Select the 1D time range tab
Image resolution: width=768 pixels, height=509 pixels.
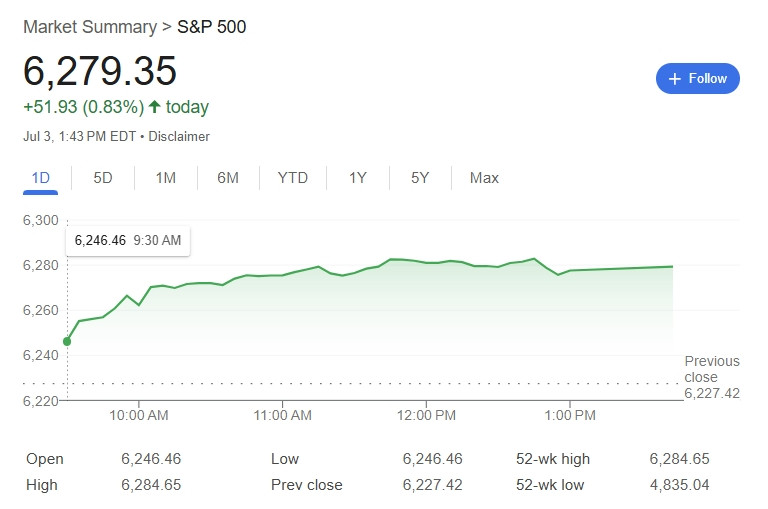coord(41,178)
